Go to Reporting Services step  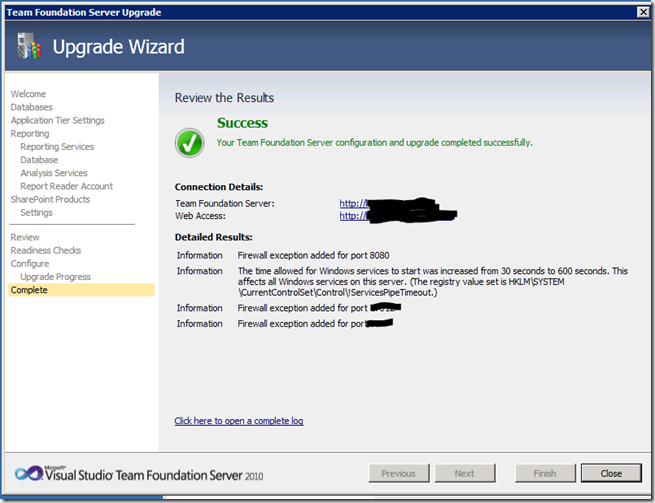pyautogui.click(x=57, y=147)
